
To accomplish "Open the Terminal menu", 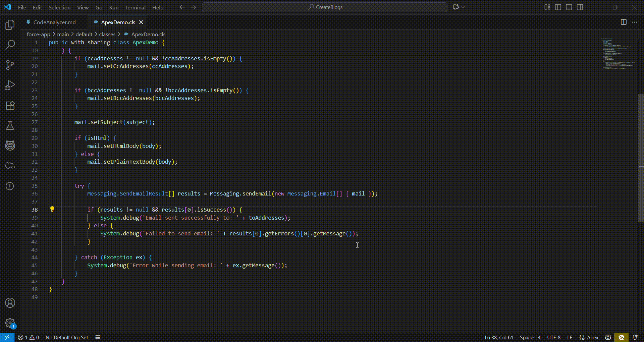I will (x=135, y=7).
